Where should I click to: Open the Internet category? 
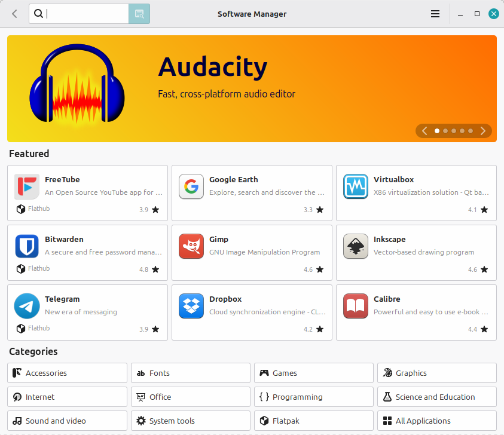tap(67, 397)
